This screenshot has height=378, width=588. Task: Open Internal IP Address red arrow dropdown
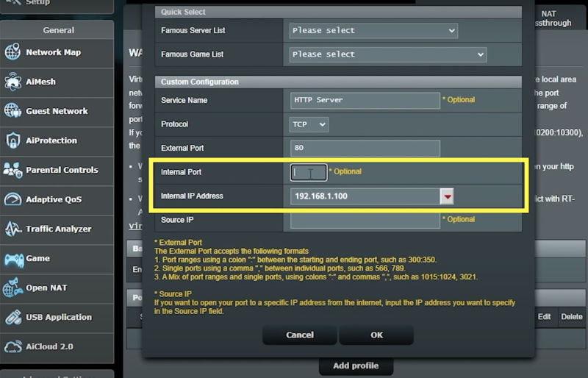point(447,196)
